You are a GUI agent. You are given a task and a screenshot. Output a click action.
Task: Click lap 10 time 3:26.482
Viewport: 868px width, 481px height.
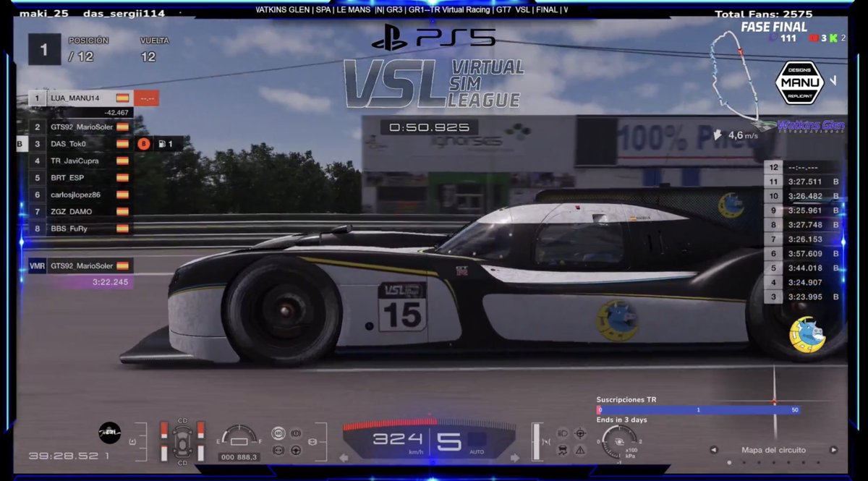pos(804,196)
